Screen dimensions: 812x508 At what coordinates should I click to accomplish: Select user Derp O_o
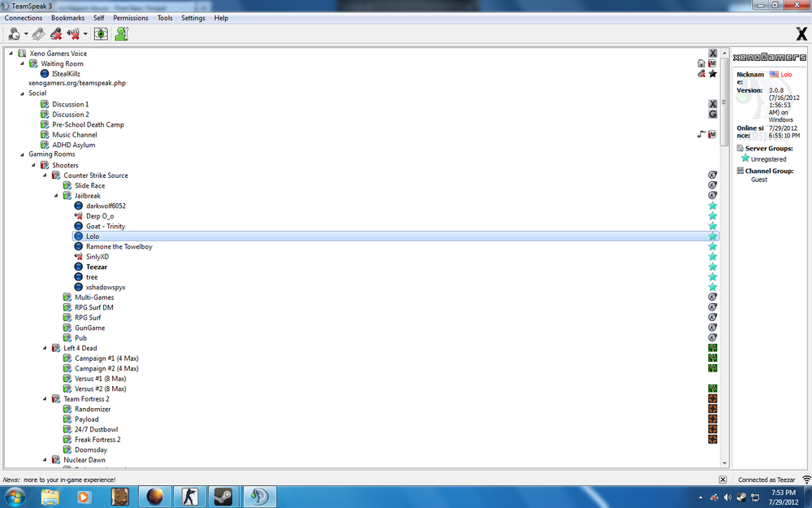tap(100, 216)
